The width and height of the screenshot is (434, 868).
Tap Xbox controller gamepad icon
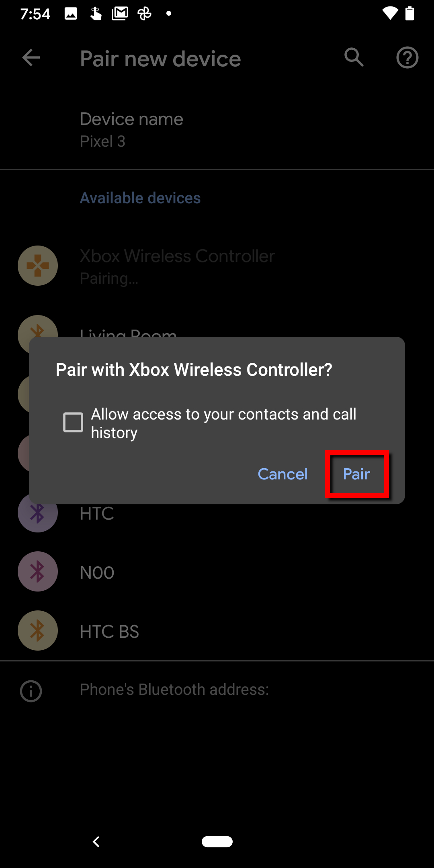[38, 266]
